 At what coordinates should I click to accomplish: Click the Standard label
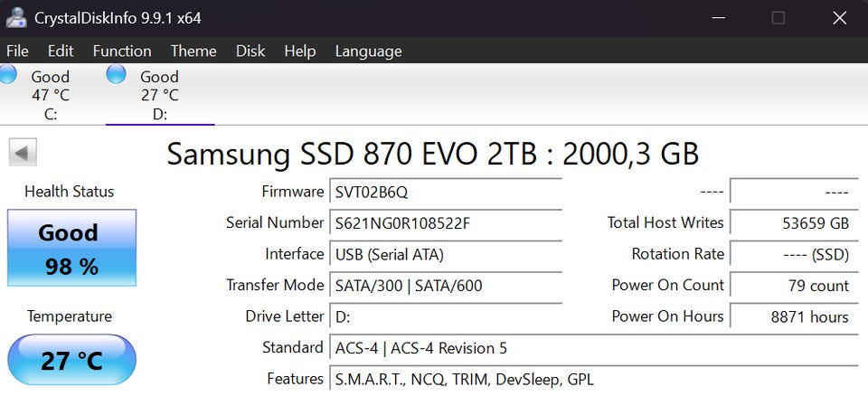point(293,348)
